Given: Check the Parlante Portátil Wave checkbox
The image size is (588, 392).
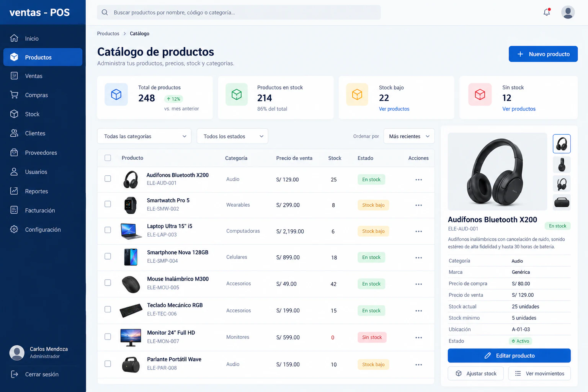Looking at the screenshot, I should 108,364.
